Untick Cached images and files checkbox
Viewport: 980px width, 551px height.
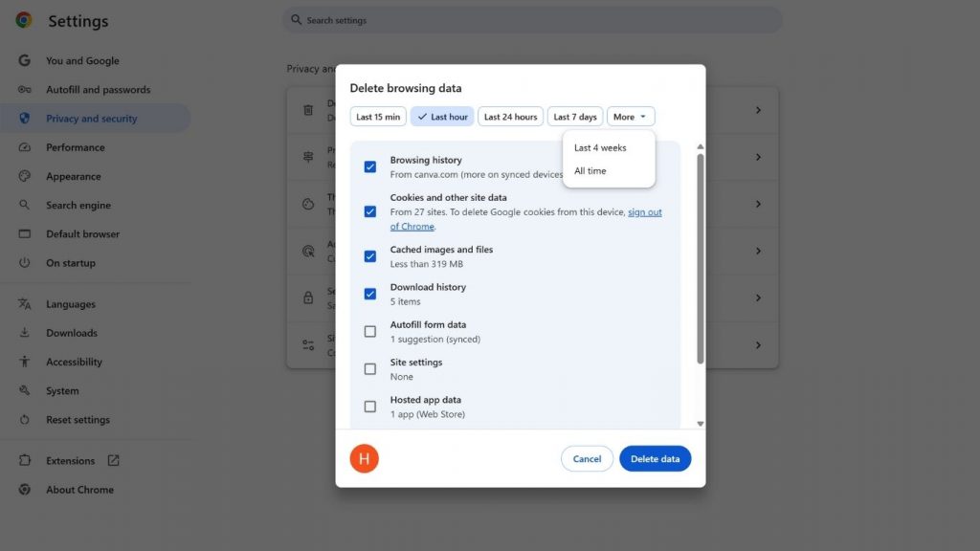pyautogui.click(x=370, y=256)
